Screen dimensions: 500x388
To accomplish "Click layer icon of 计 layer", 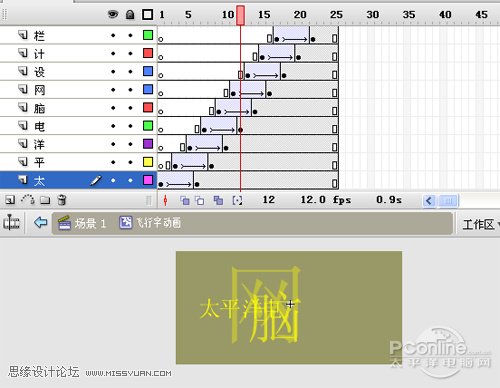I will coord(23,53).
